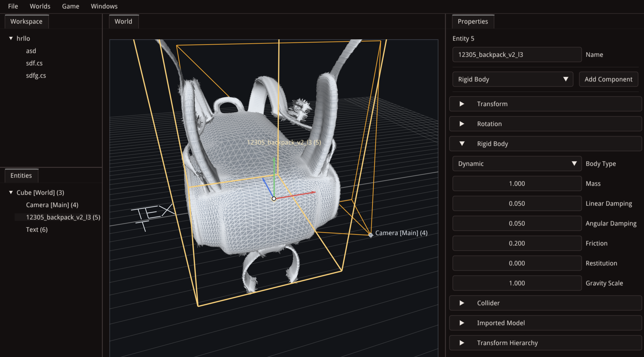The height and width of the screenshot is (357, 644).
Task: Click the Add Component button
Action: click(x=608, y=79)
